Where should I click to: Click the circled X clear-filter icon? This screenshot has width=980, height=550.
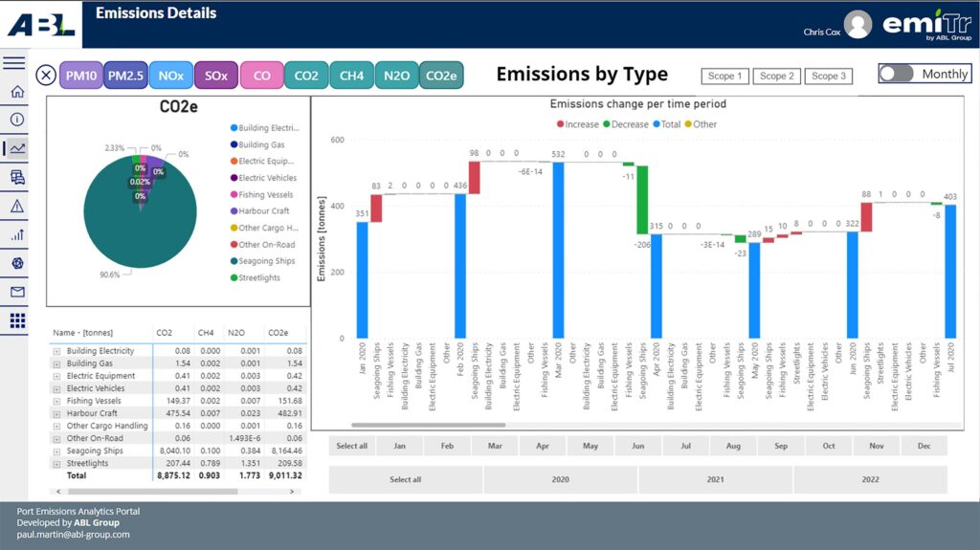click(x=45, y=76)
